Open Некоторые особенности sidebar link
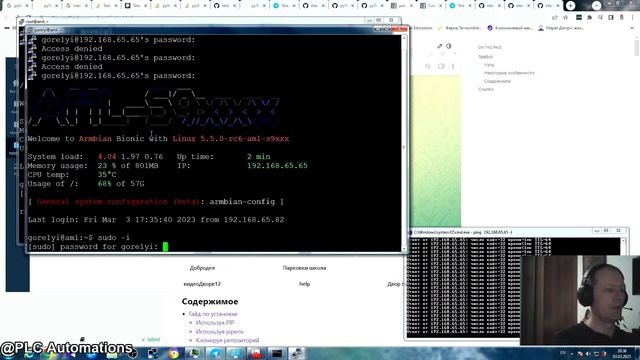This screenshot has width=640, height=360. 509,73
